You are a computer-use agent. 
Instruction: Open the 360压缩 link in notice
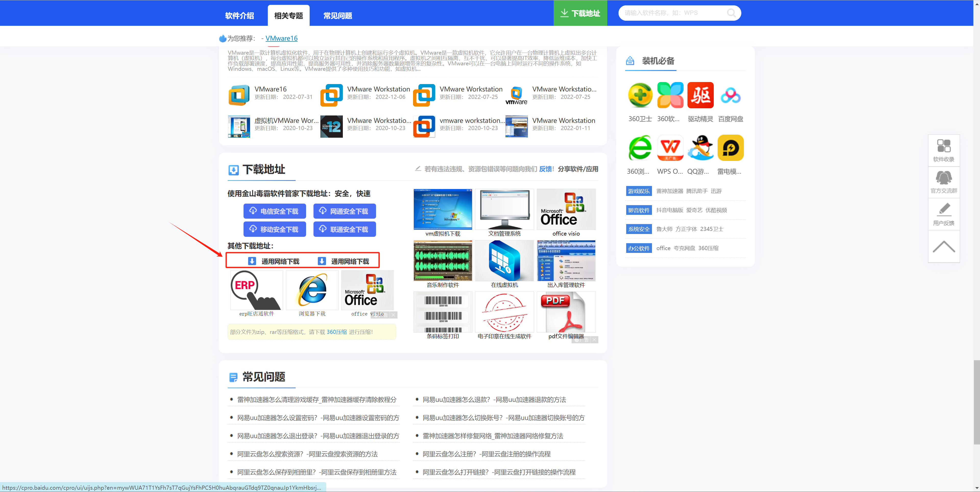pyautogui.click(x=337, y=332)
